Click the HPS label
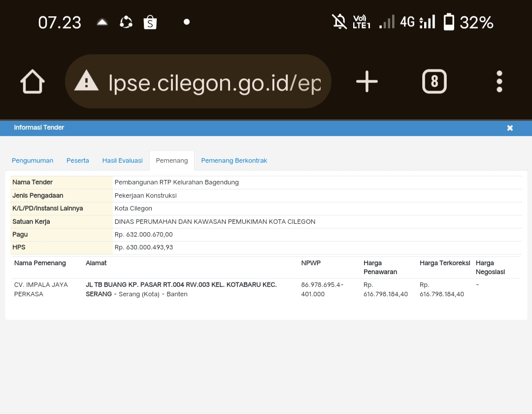532x414 pixels. pos(19,247)
